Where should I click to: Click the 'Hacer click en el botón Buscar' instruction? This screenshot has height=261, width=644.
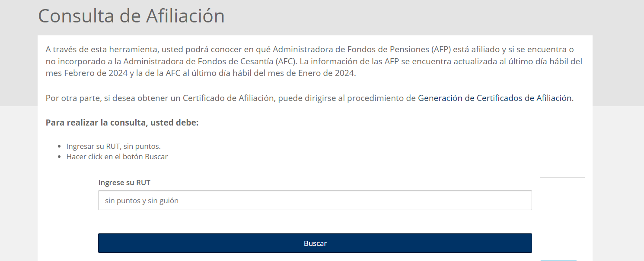point(117,157)
